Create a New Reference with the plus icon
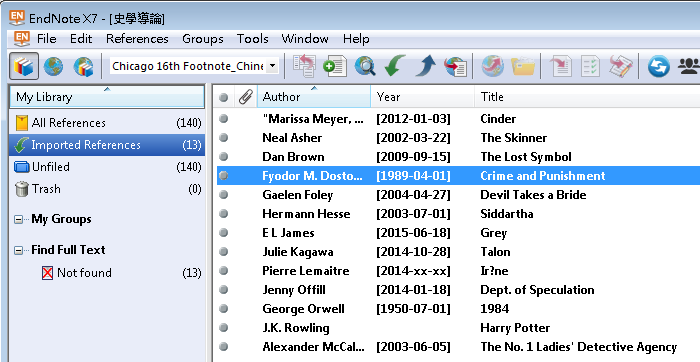This screenshot has height=362, width=700. 334,67
